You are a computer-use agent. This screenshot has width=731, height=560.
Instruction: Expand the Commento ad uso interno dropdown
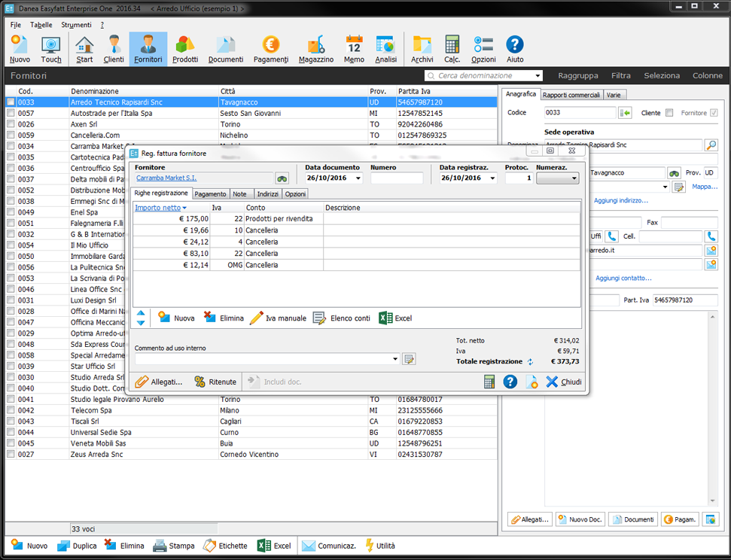(x=395, y=359)
